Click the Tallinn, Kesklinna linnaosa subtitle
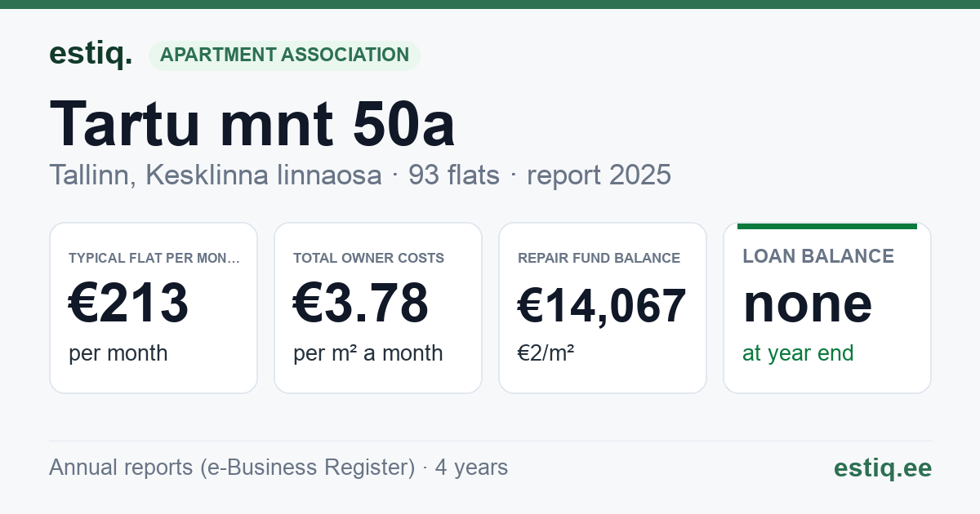980x514 pixels. (216, 175)
